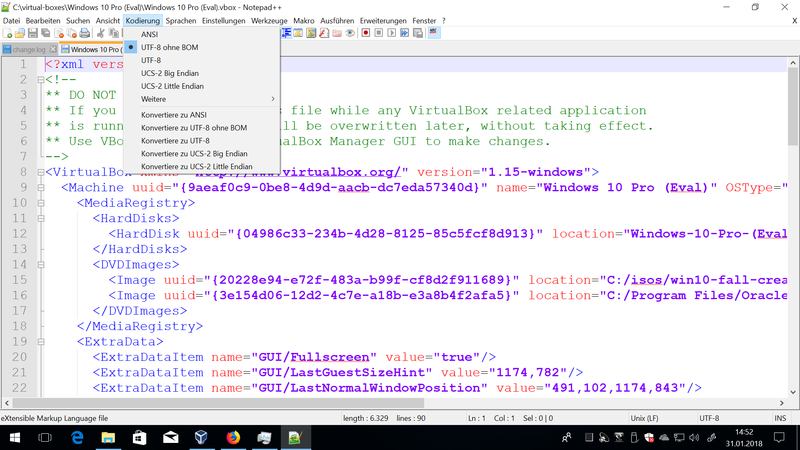Viewport: 800px width, 450px height.
Task: Click the horizontal scrollbar thumb
Action: tap(218, 403)
